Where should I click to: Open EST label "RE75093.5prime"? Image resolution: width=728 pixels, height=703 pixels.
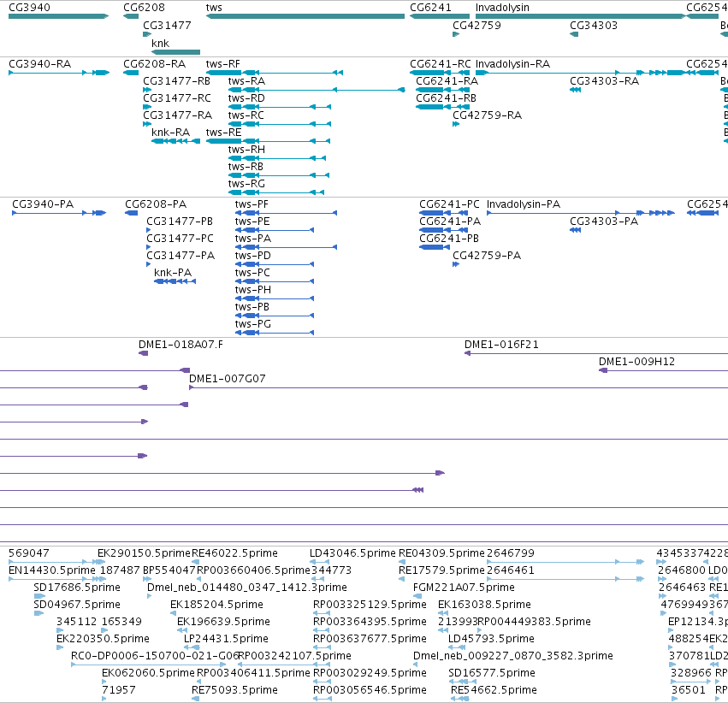point(235,690)
